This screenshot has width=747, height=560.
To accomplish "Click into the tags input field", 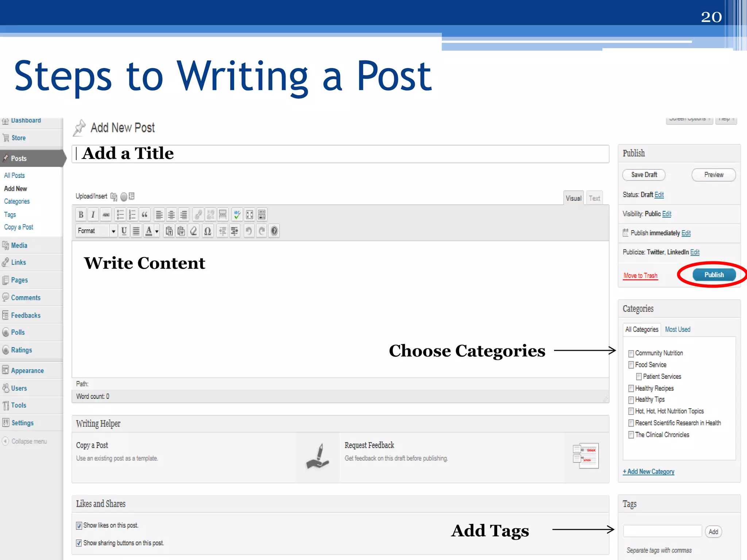I will tap(662, 531).
